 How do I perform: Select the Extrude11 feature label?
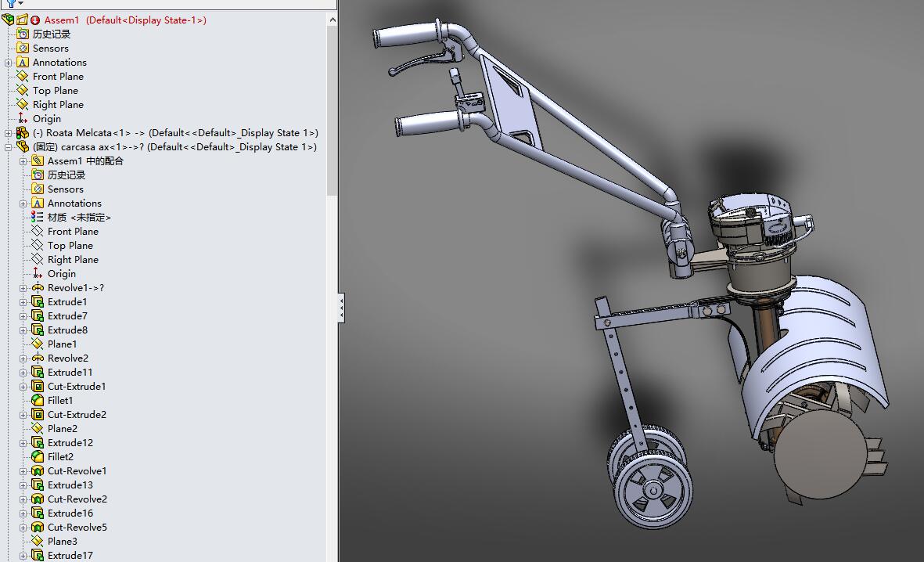pyautogui.click(x=70, y=372)
